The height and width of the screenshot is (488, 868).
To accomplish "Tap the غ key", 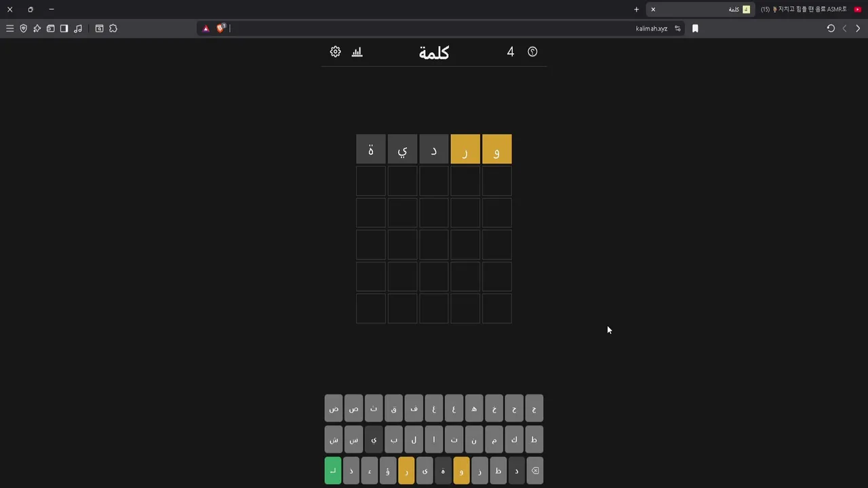I will [x=434, y=409].
